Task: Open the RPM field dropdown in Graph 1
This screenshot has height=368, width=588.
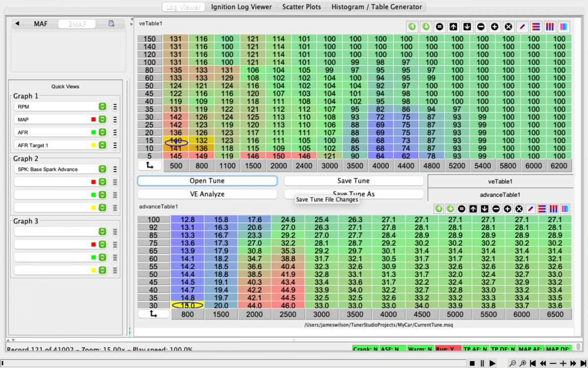Action: point(102,106)
